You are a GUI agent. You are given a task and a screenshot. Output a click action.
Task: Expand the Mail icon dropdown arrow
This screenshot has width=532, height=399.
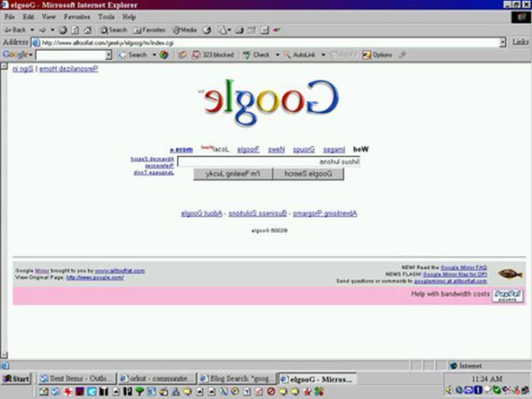pyautogui.click(x=229, y=30)
